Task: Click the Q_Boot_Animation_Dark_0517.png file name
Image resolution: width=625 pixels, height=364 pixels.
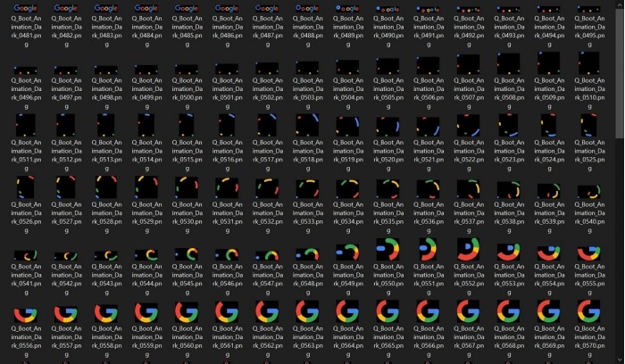Action: pos(268,155)
